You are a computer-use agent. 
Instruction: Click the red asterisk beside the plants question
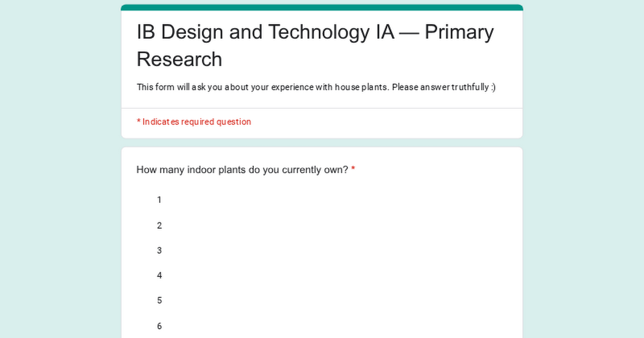[x=353, y=170]
